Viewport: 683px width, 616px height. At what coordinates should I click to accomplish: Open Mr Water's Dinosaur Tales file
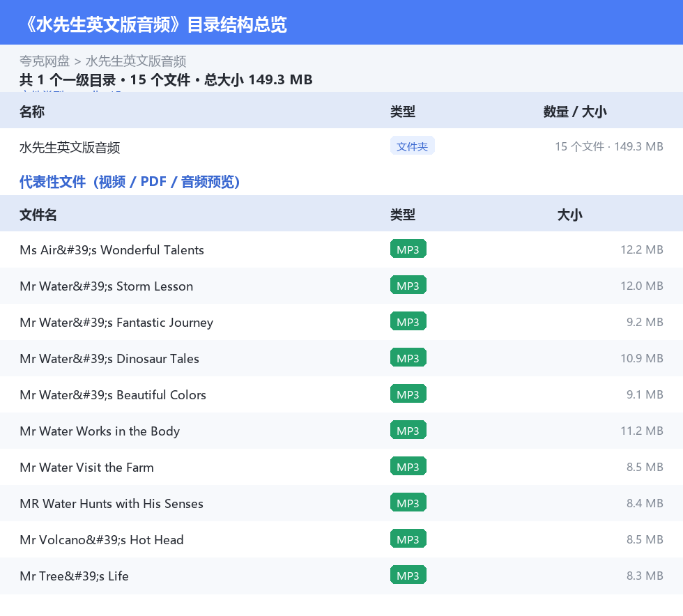pos(109,359)
